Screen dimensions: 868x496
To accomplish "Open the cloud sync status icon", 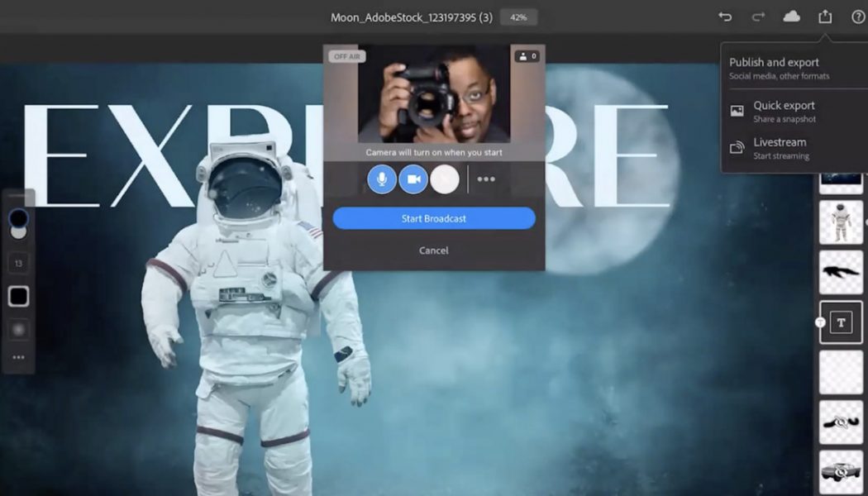I will pos(791,17).
